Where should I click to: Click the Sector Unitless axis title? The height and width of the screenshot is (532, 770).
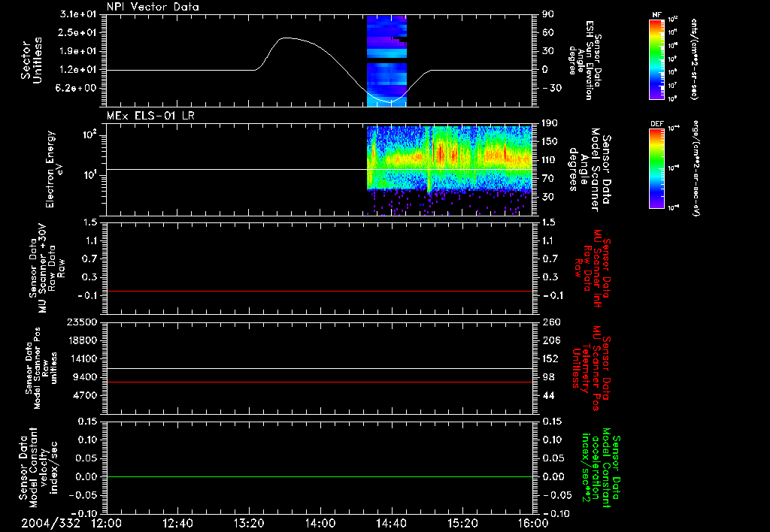pos(32,60)
